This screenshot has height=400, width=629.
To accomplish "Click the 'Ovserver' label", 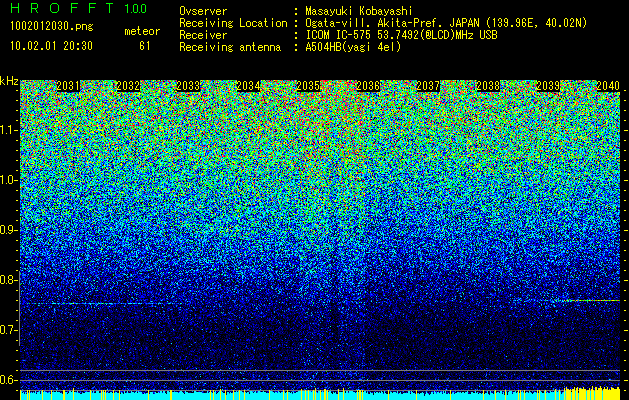I will 203,11.
